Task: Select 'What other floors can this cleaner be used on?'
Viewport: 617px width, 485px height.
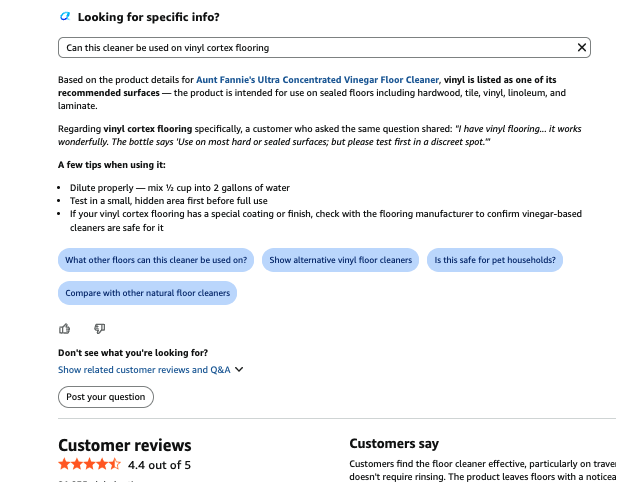Action: click(156, 260)
